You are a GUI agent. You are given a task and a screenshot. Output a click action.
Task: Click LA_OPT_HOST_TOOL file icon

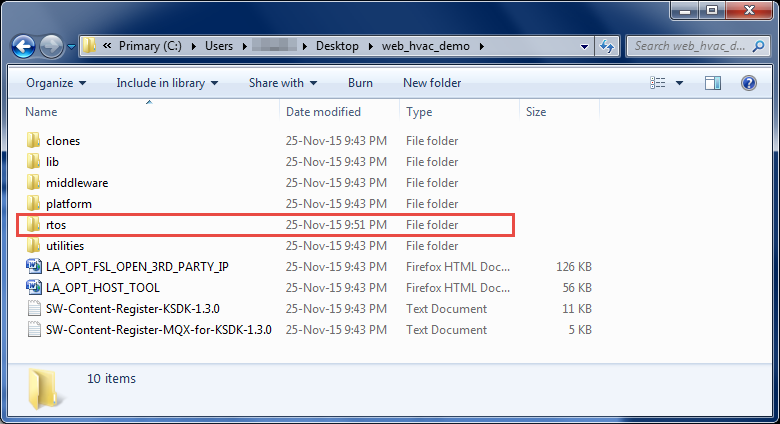click(x=34, y=287)
